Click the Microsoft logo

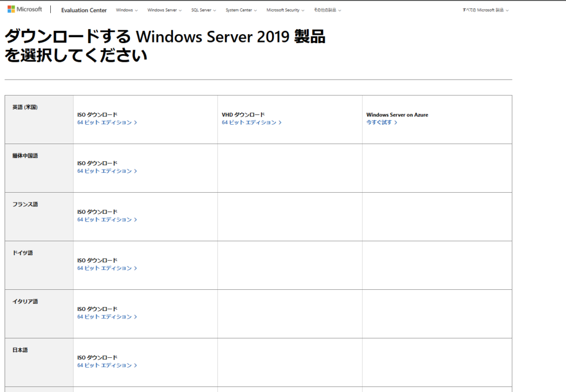tap(25, 9)
